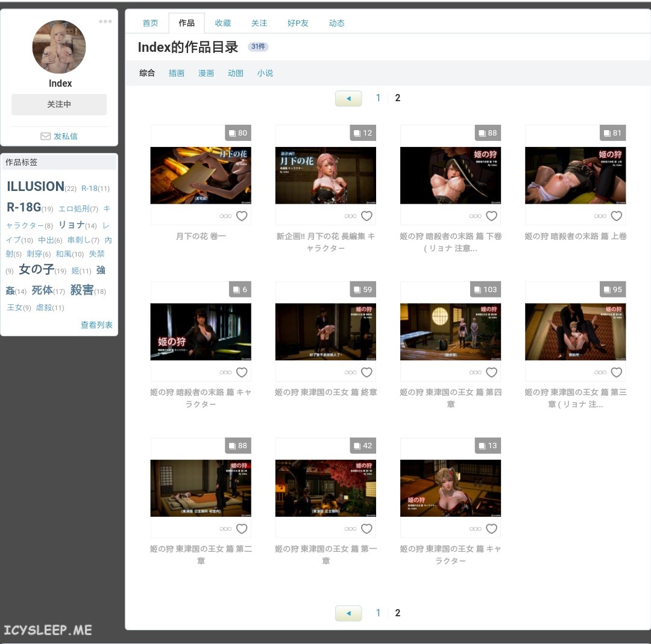Open the thumbnail of 姫の狩 東津国の王女 篇 第一章
Screen dimensions: 651x644
click(x=325, y=488)
